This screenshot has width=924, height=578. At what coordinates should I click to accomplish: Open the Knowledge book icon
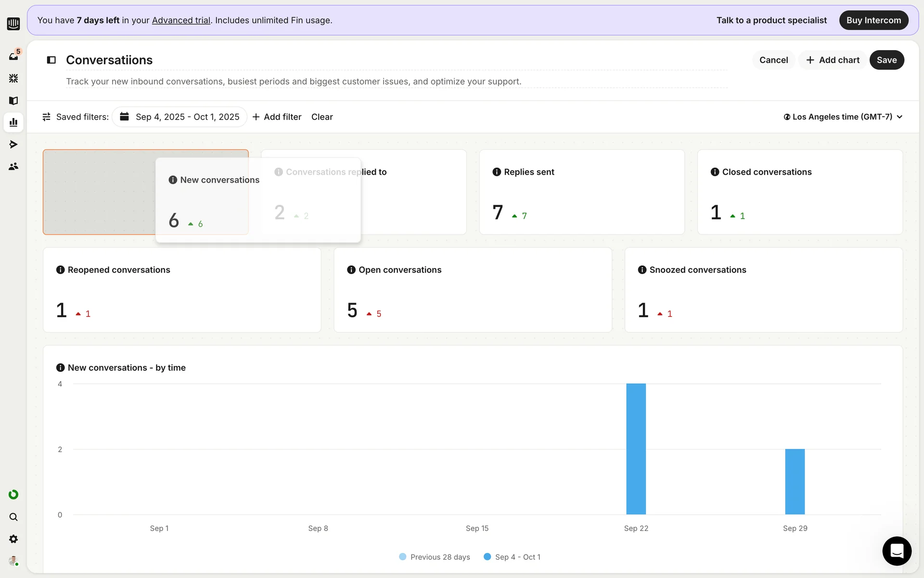click(x=13, y=101)
